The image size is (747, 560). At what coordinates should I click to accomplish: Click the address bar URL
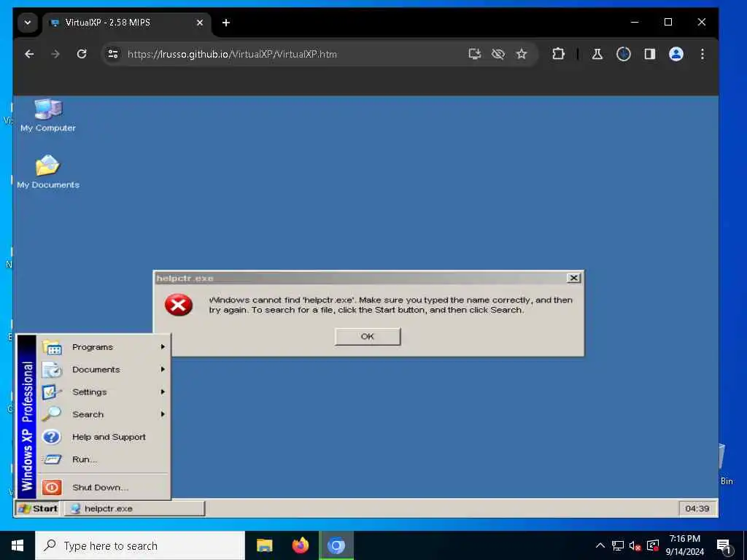pyautogui.click(x=233, y=54)
